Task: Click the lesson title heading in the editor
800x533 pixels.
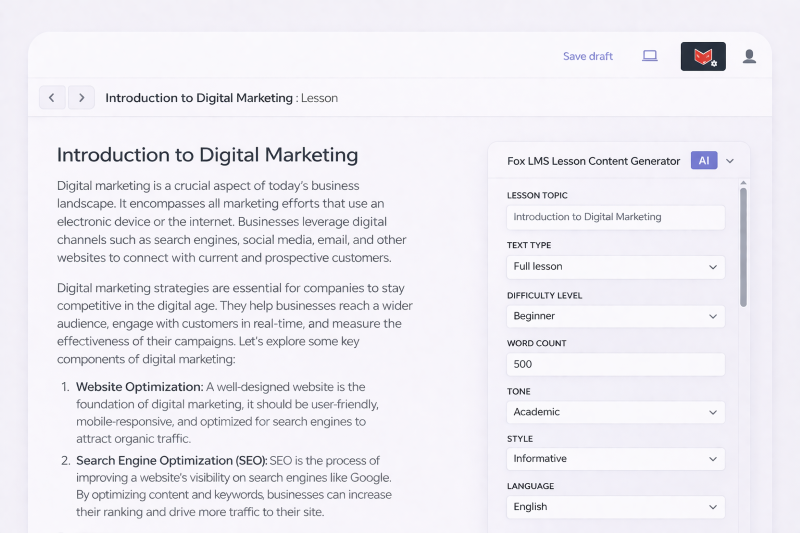Action: [x=208, y=155]
